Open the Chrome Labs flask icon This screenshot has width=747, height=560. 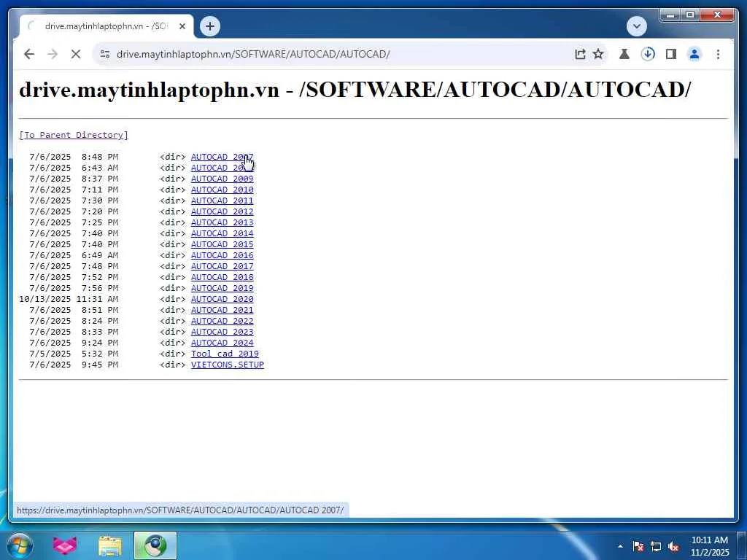pos(624,54)
